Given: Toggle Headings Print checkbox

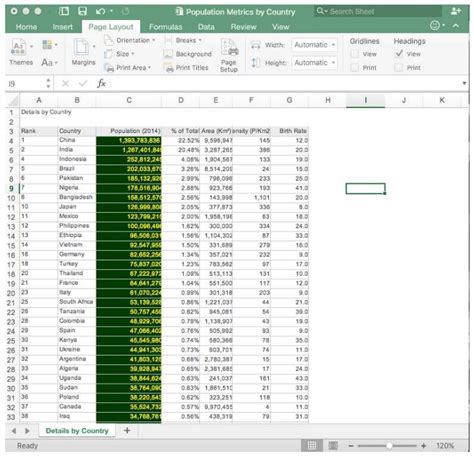Looking at the screenshot, I should point(399,68).
